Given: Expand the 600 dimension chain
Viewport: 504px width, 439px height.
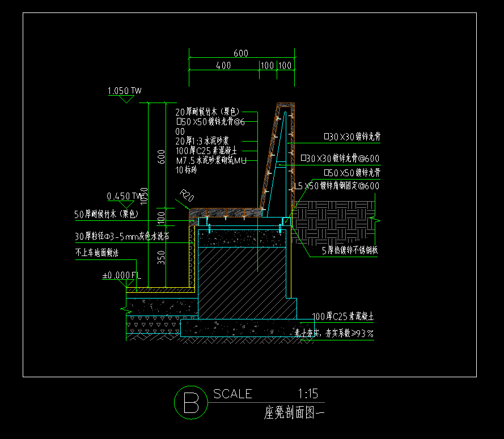Looking at the screenshot, I should click(240, 53).
